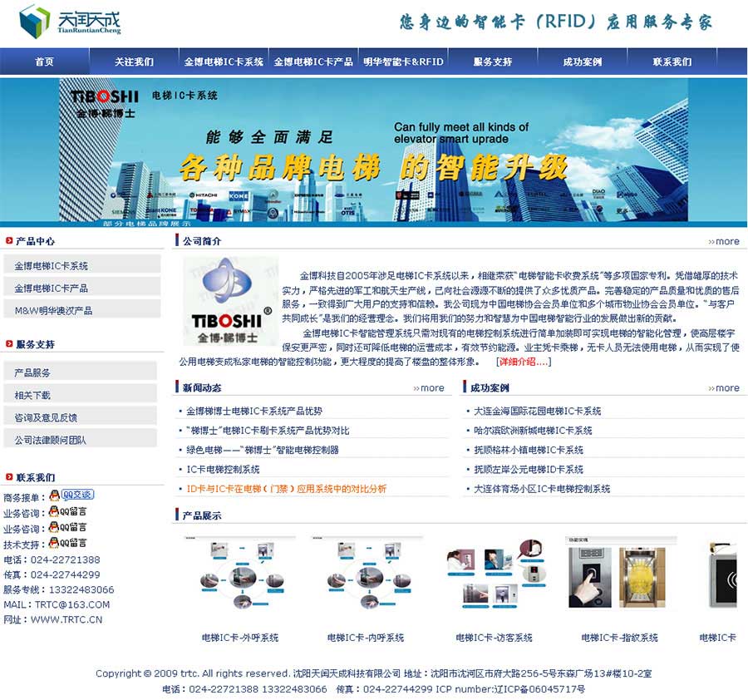
Task: Click the 技术支持 QQ留言 penguin icon
Action: click(x=68, y=543)
